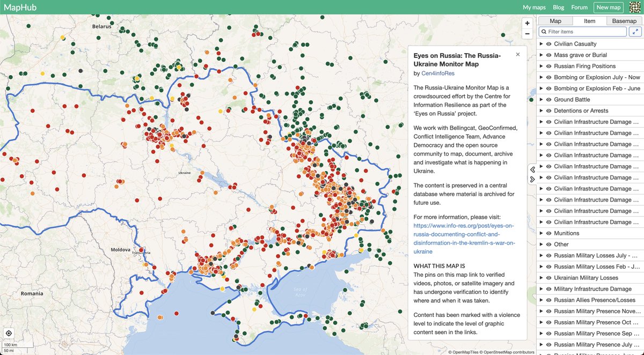This screenshot has width=644, height=355.
Task: Click the MapHub logo
Action: coord(20,7)
